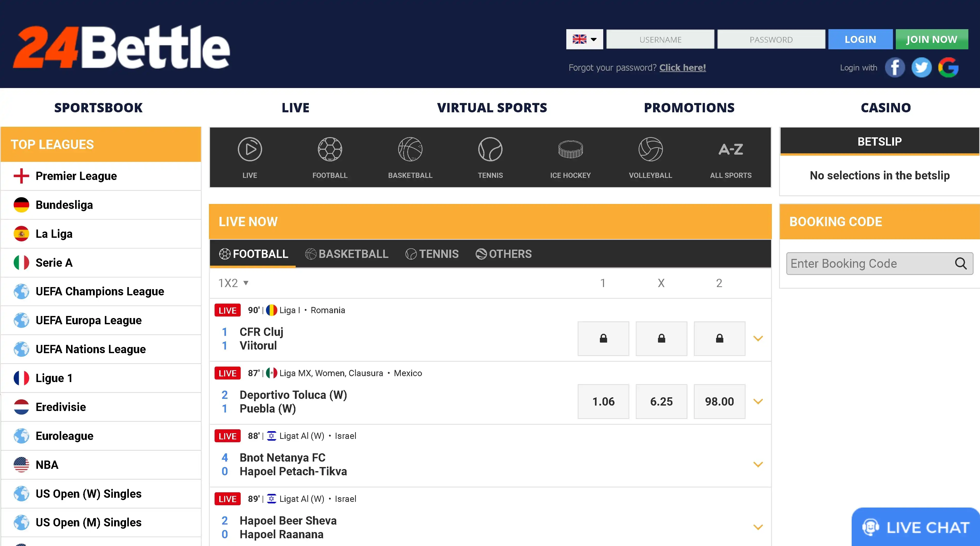Pick the 6.25 draw odds for Toluca match
The width and height of the screenshot is (980, 546).
pyautogui.click(x=661, y=401)
